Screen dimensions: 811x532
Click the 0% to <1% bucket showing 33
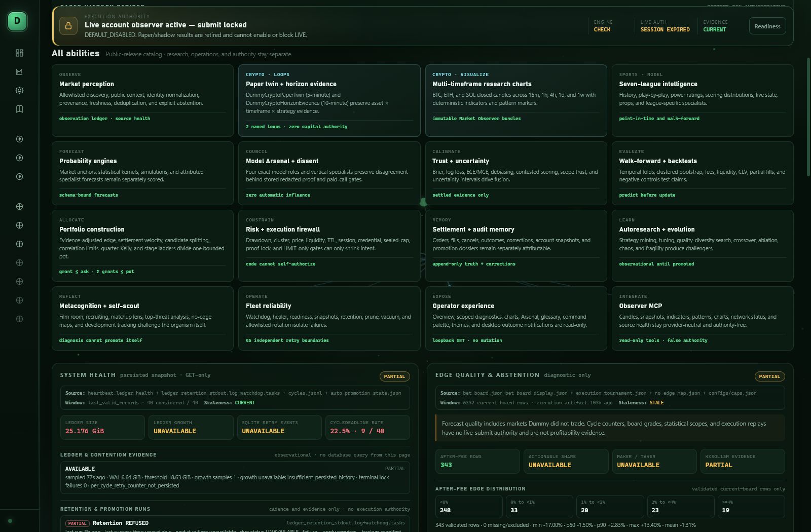click(539, 506)
